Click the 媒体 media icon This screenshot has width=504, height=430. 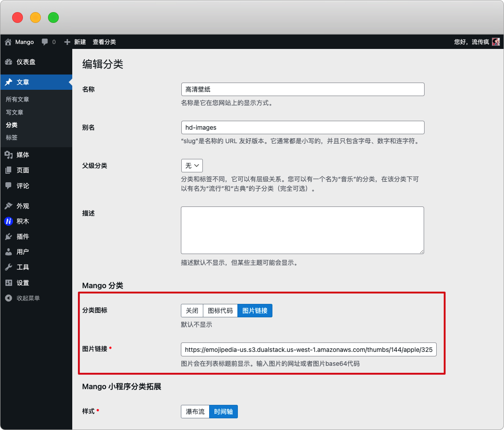[x=9, y=155]
